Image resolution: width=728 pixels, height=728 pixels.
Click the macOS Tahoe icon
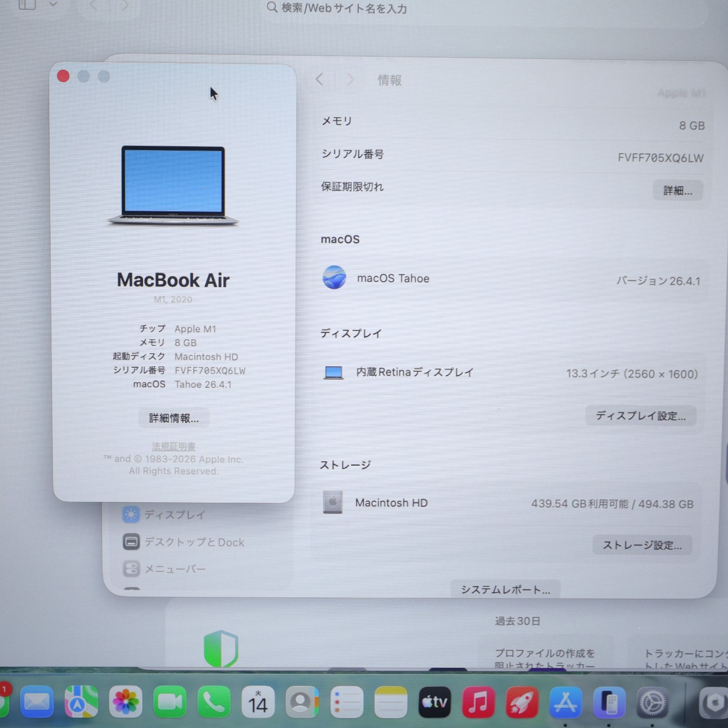pos(334,278)
